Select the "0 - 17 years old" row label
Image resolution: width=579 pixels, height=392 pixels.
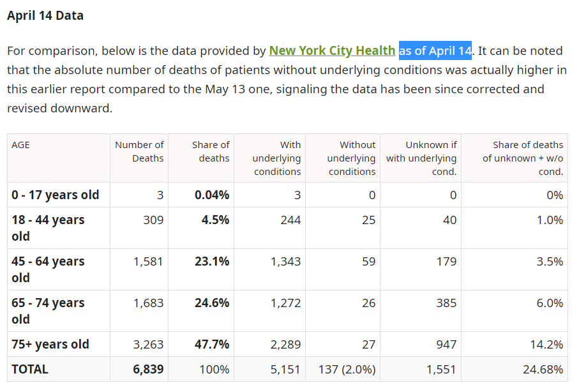(x=56, y=195)
